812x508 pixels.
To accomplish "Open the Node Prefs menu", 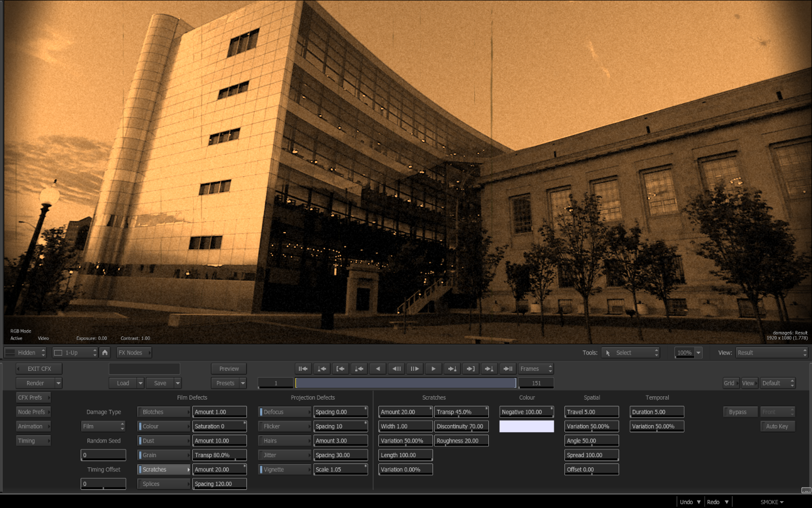I will click(33, 412).
